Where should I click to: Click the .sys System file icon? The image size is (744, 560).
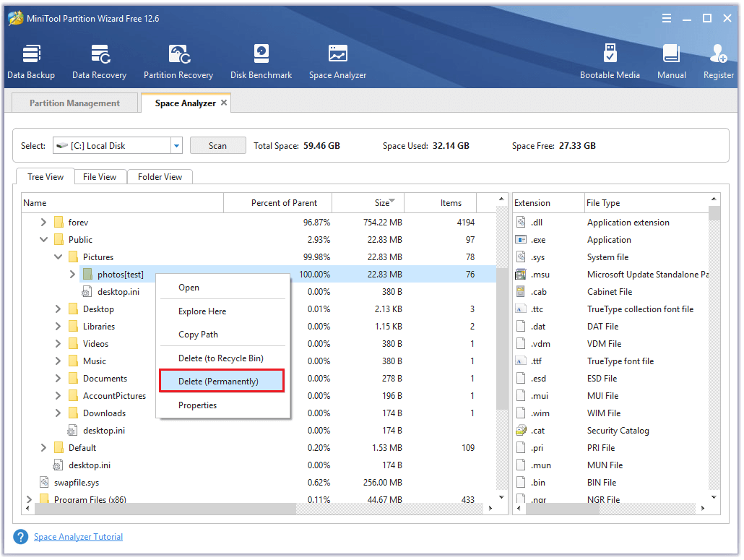pos(521,257)
